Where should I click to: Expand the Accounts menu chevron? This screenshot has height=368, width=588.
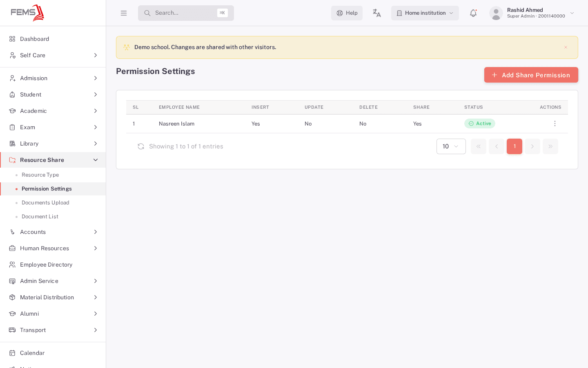(x=96, y=232)
